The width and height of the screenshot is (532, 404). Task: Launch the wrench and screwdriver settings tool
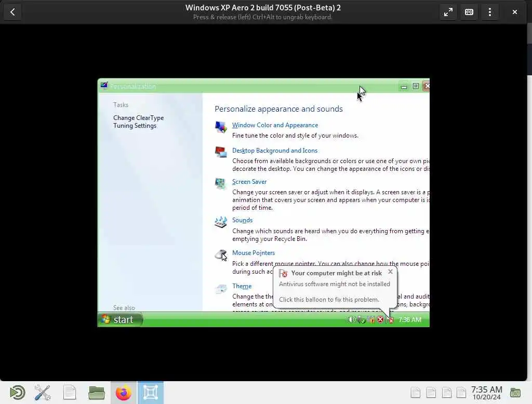pos(43,393)
